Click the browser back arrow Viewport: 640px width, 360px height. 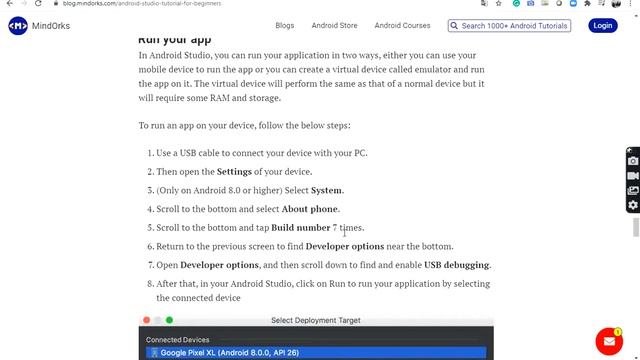point(10,3)
